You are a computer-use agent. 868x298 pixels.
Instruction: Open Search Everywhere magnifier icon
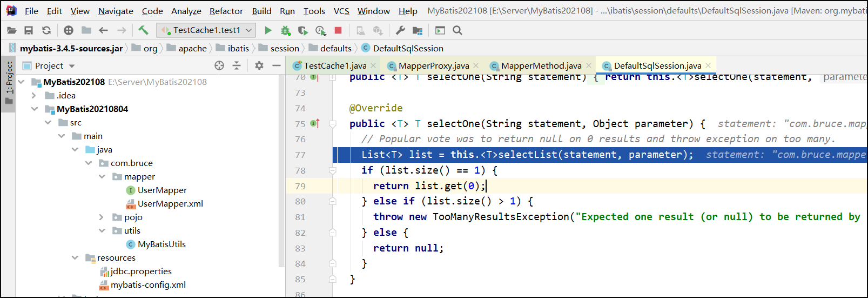click(457, 30)
